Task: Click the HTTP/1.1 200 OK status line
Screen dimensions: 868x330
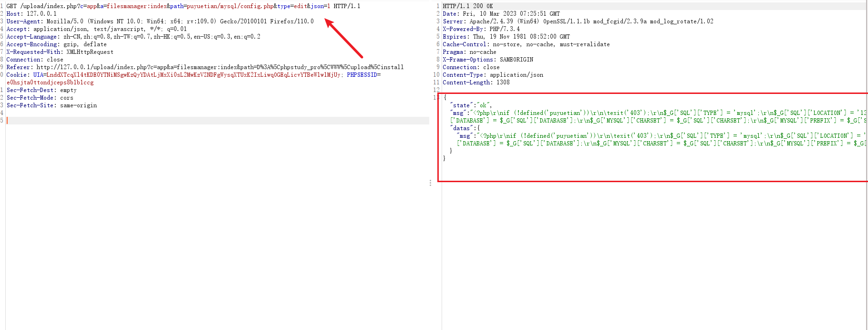Action: [x=468, y=6]
